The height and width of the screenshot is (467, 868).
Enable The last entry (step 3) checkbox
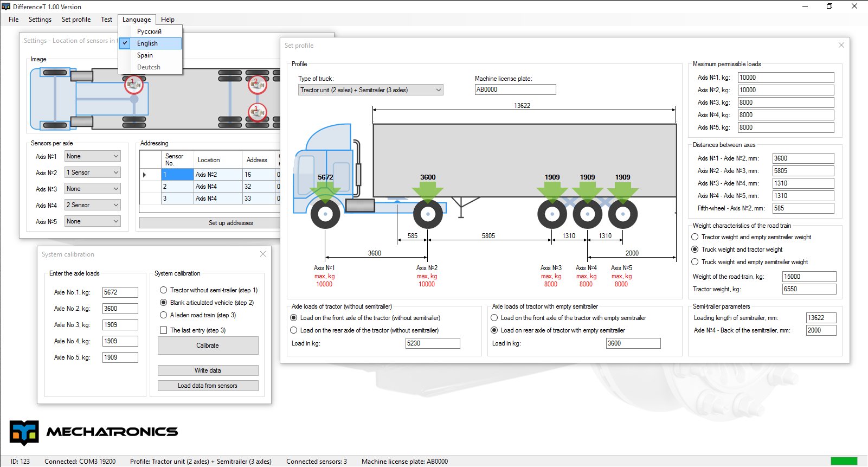164,330
